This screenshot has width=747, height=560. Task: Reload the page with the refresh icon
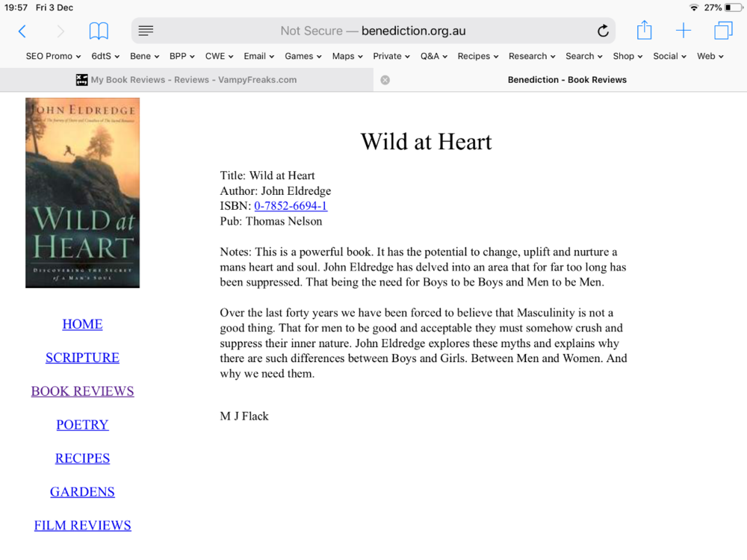(x=602, y=31)
